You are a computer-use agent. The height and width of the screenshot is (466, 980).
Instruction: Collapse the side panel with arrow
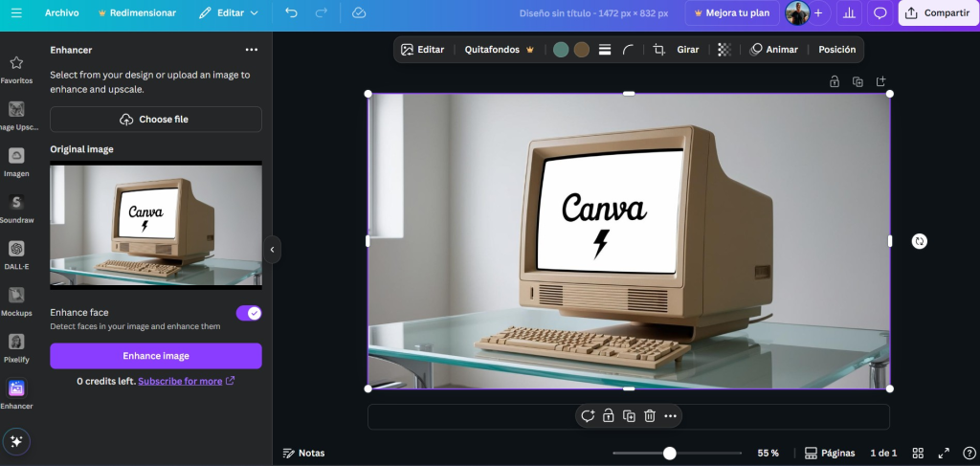272,249
